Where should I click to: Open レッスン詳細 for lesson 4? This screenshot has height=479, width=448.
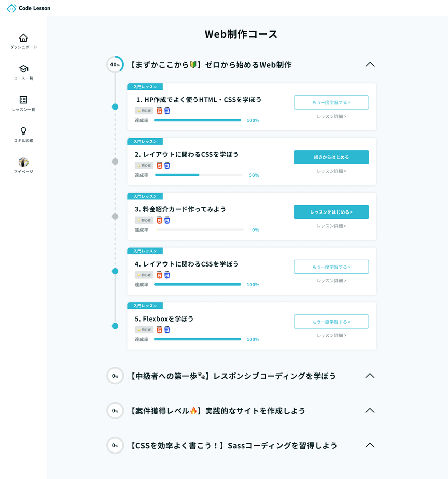point(331,280)
